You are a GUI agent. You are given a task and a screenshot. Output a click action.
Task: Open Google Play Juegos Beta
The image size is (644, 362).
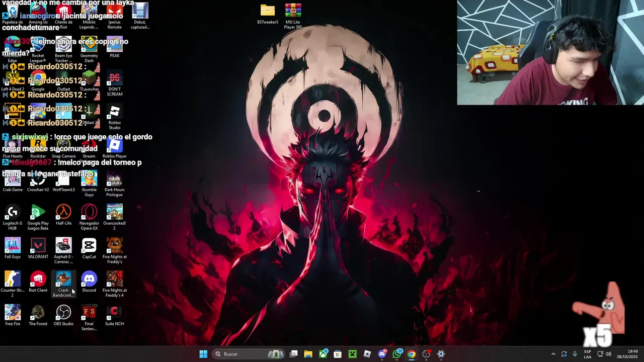click(x=38, y=217)
